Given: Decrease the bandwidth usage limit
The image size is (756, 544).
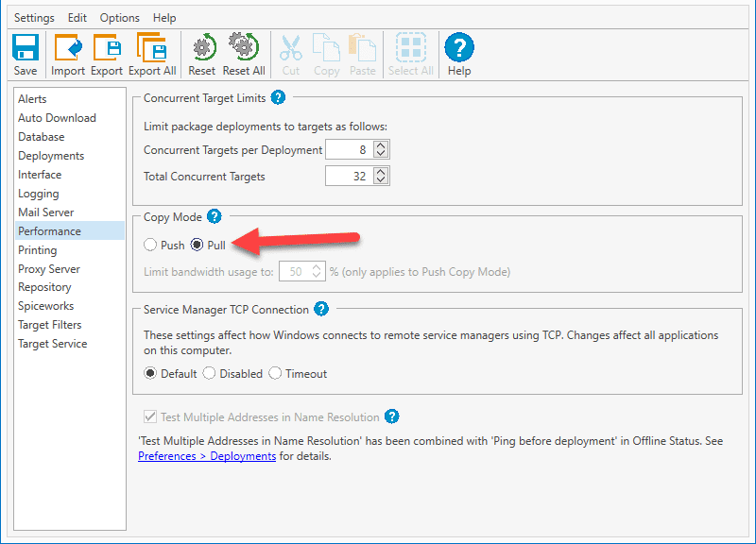Looking at the screenshot, I should pyautogui.click(x=317, y=276).
